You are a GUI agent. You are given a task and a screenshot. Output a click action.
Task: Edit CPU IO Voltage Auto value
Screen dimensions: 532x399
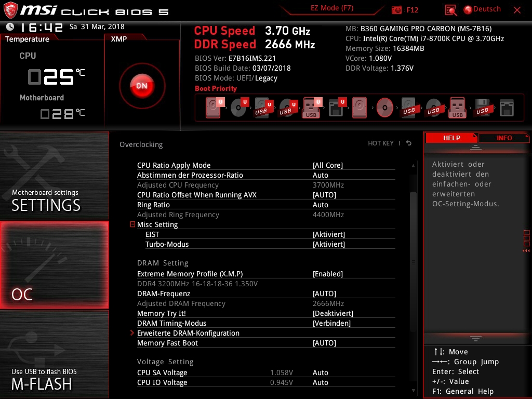click(x=320, y=382)
